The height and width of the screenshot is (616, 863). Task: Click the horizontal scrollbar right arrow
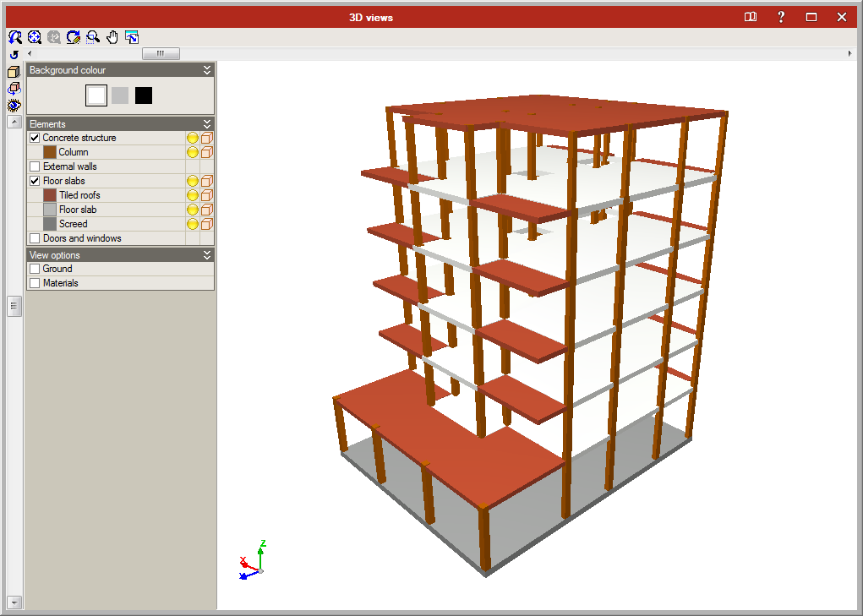pyautogui.click(x=849, y=53)
